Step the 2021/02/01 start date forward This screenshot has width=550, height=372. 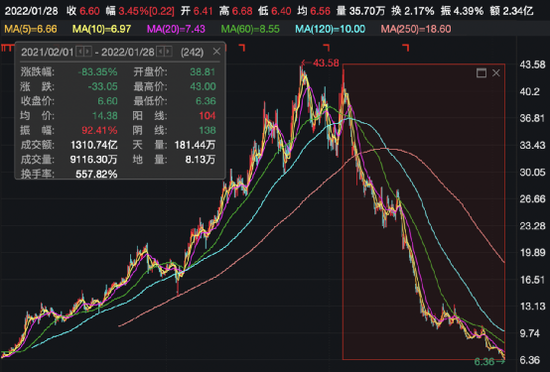click(88, 52)
